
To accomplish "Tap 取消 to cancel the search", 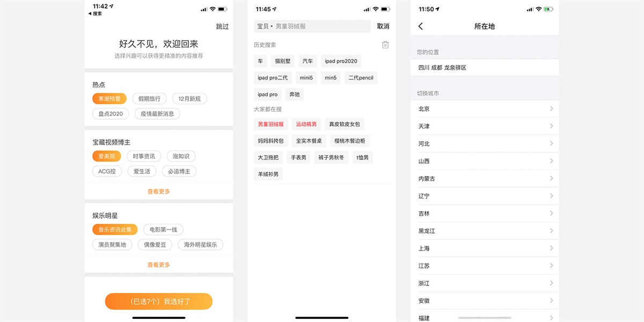I will pos(382,26).
